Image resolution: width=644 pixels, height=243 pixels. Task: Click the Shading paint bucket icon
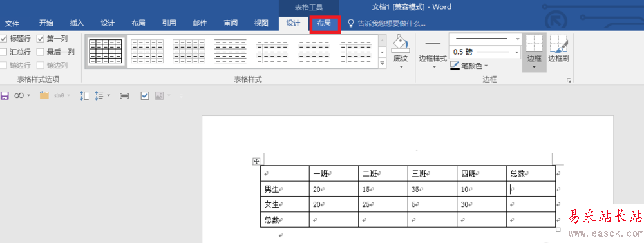pos(400,44)
